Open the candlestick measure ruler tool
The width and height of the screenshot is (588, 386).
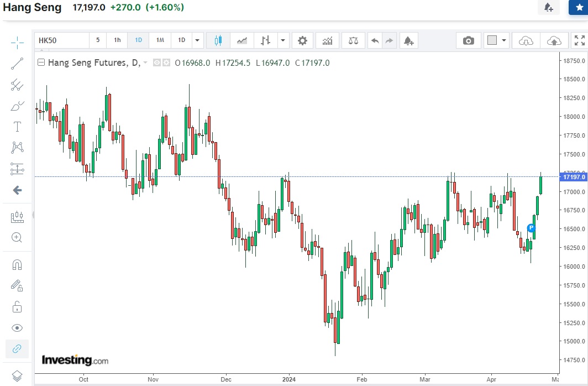[17, 216]
